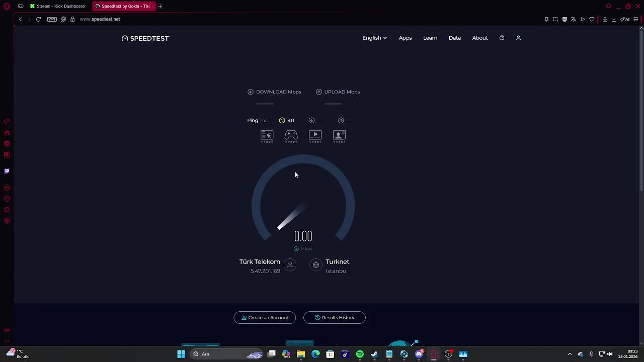The width and height of the screenshot is (644, 362).
Task: Open the ad blocker shield in the toolbar
Action: tap(565, 19)
